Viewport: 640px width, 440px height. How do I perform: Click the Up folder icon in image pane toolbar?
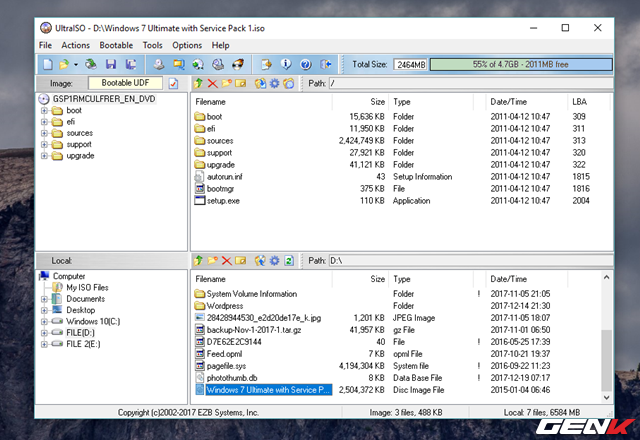point(198,84)
